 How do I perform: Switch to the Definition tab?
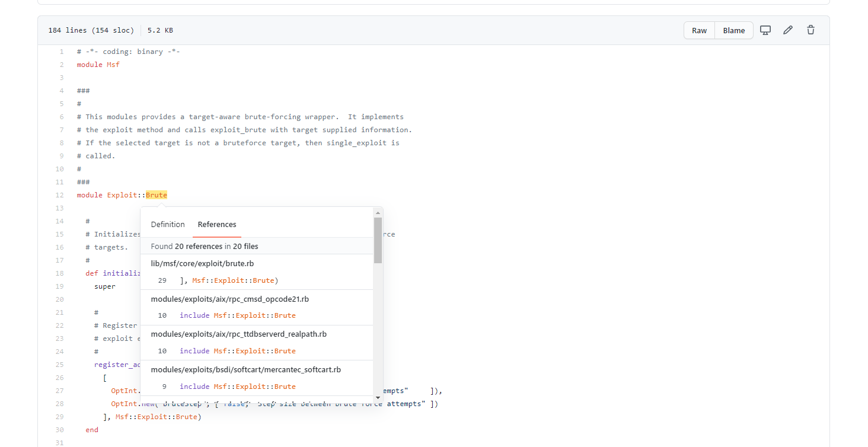[x=168, y=224]
